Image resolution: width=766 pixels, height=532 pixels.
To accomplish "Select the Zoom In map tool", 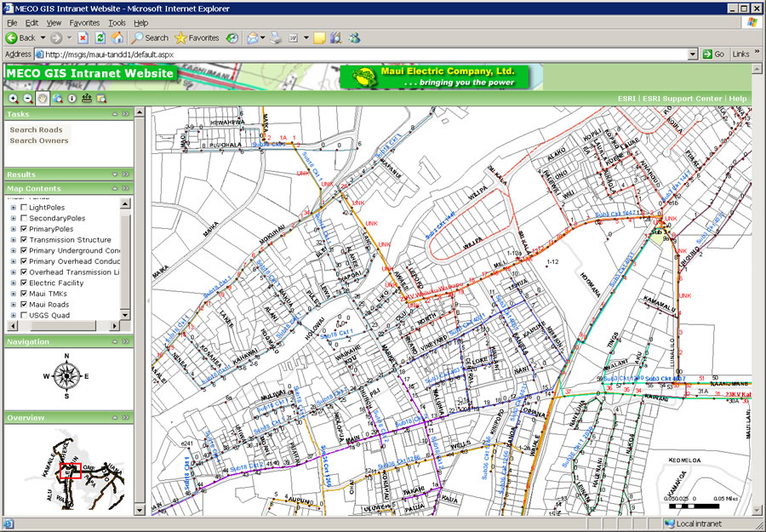I will pyautogui.click(x=13, y=99).
